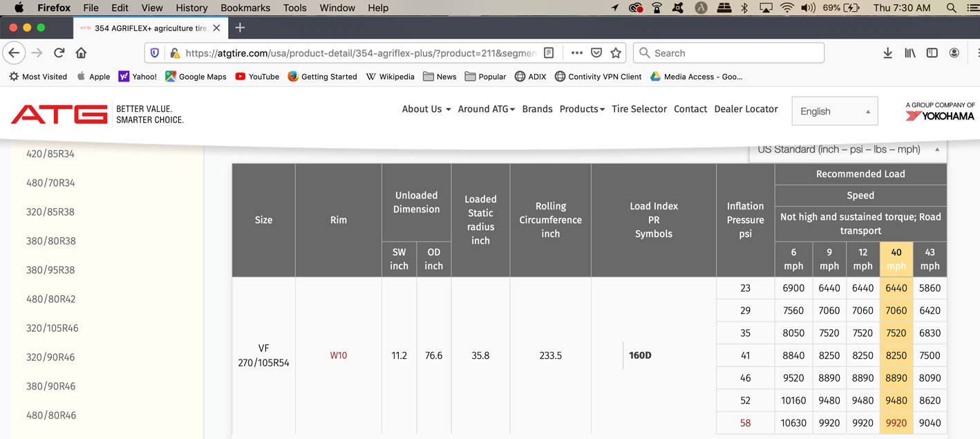Open the English language dropdown
980x439 pixels.
(x=834, y=111)
